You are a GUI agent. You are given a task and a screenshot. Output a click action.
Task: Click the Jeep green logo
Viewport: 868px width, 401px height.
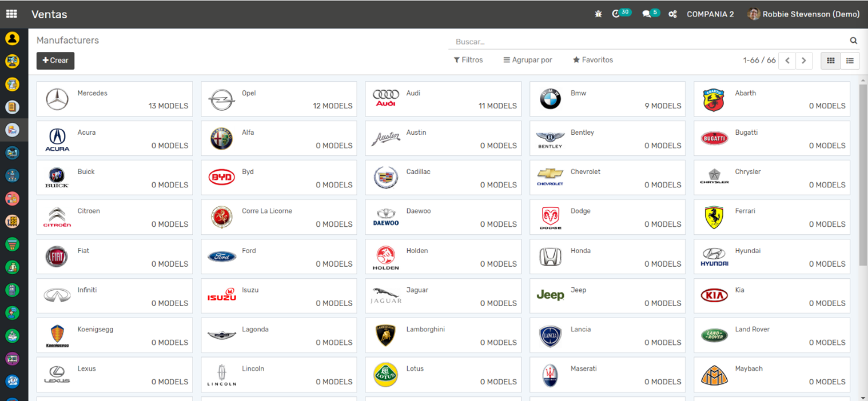click(550, 295)
